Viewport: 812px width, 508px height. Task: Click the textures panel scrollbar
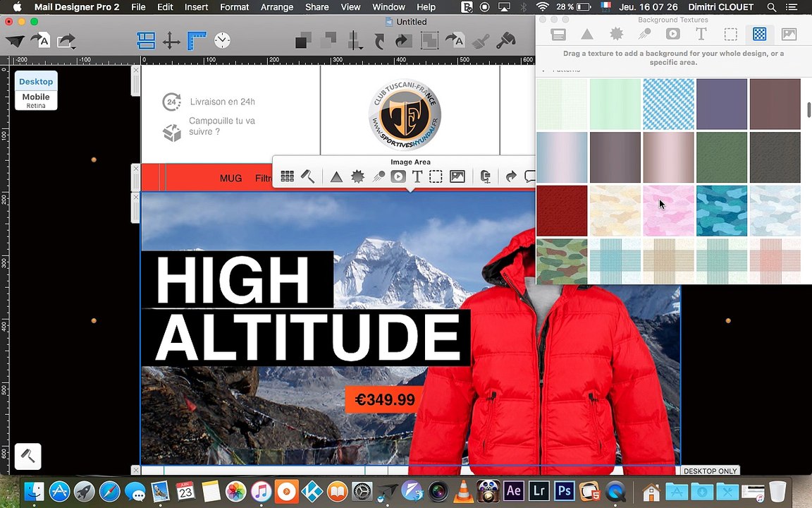point(808,110)
